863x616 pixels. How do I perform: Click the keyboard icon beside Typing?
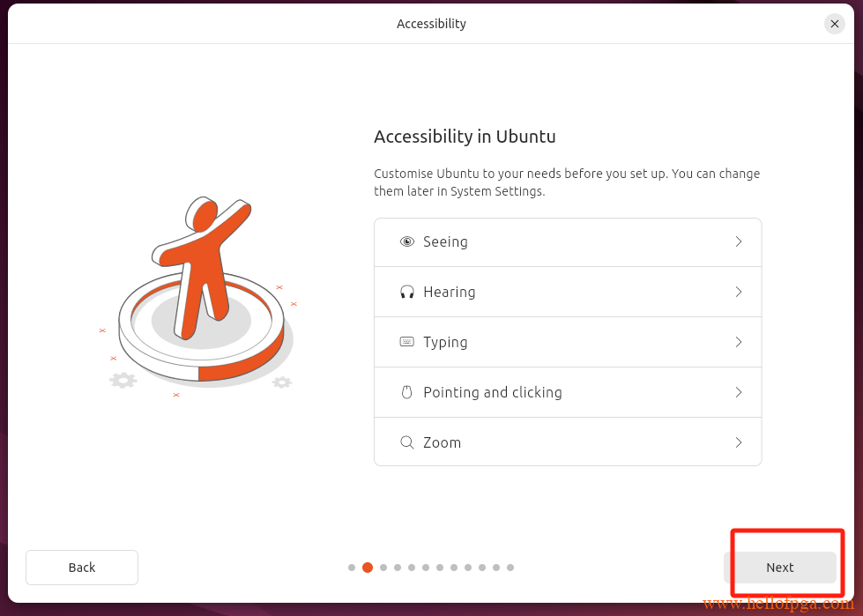pos(406,342)
